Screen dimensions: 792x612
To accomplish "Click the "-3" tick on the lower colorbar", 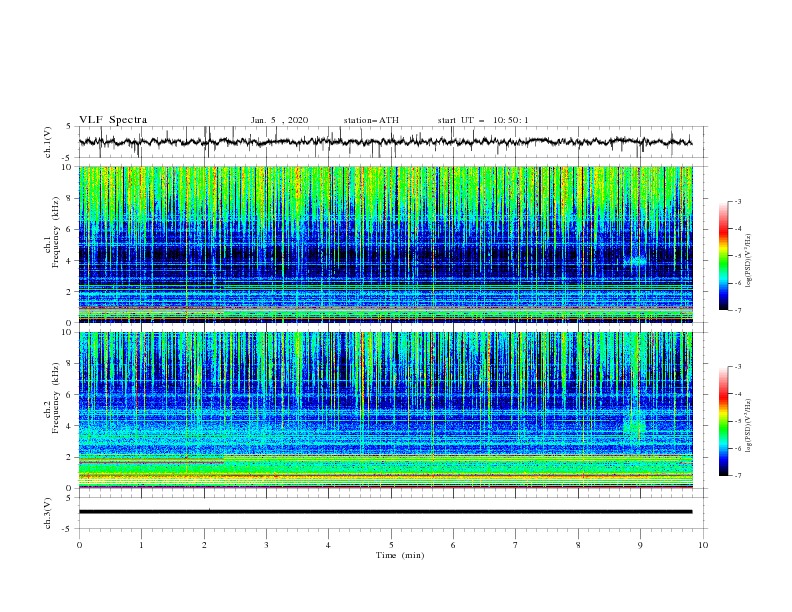I will (737, 367).
